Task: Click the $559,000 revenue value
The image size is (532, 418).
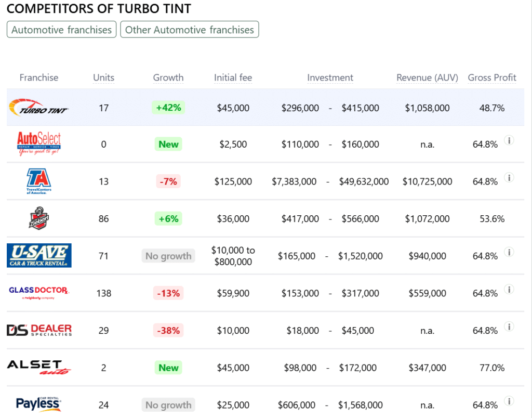Action: pos(427,293)
